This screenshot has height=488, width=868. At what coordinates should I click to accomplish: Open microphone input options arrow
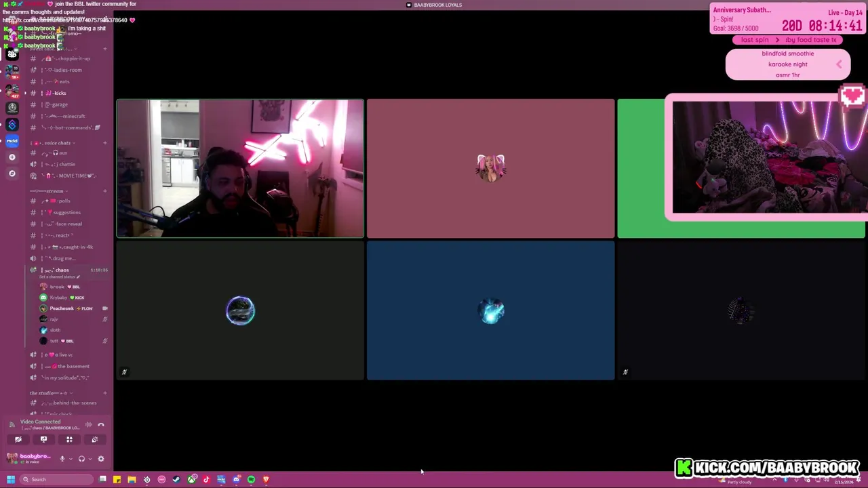(x=71, y=459)
